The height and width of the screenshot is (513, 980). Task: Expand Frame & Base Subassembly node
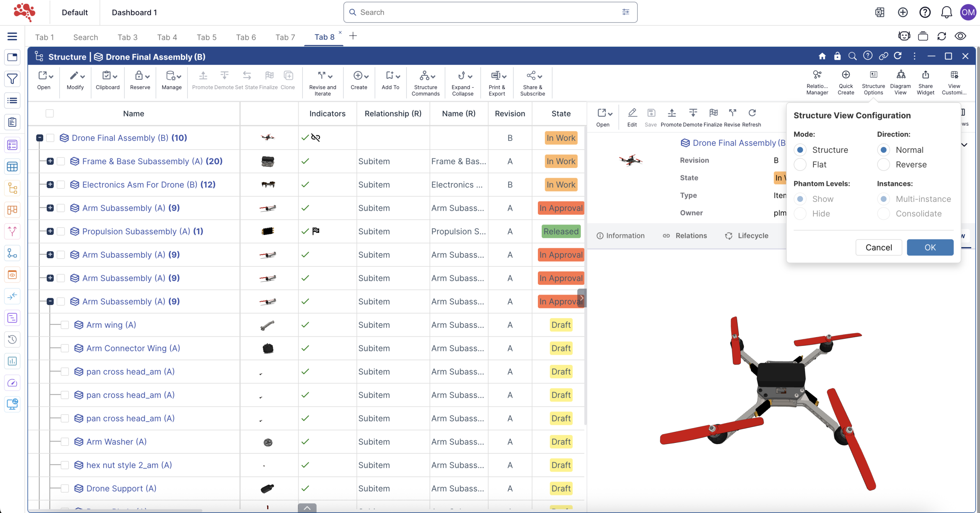pyautogui.click(x=50, y=161)
